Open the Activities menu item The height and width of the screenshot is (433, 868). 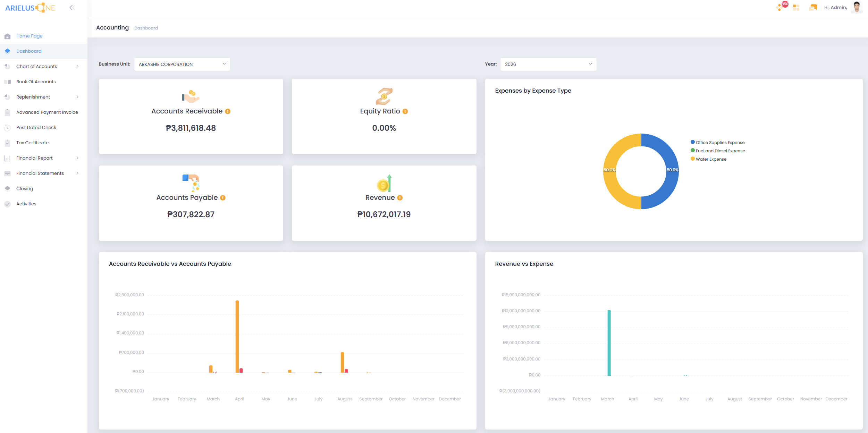[26, 204]
